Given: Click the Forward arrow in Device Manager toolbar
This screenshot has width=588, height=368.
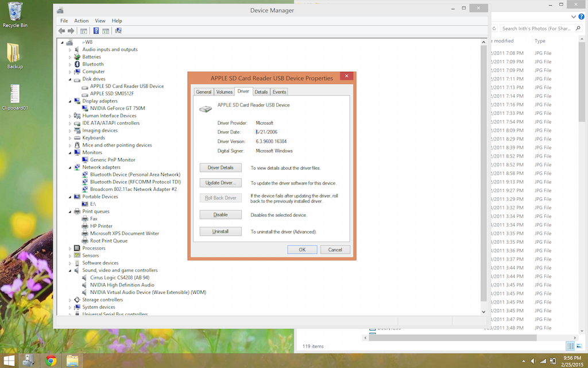Looking at the screenshot, I should tap(71, 31).
